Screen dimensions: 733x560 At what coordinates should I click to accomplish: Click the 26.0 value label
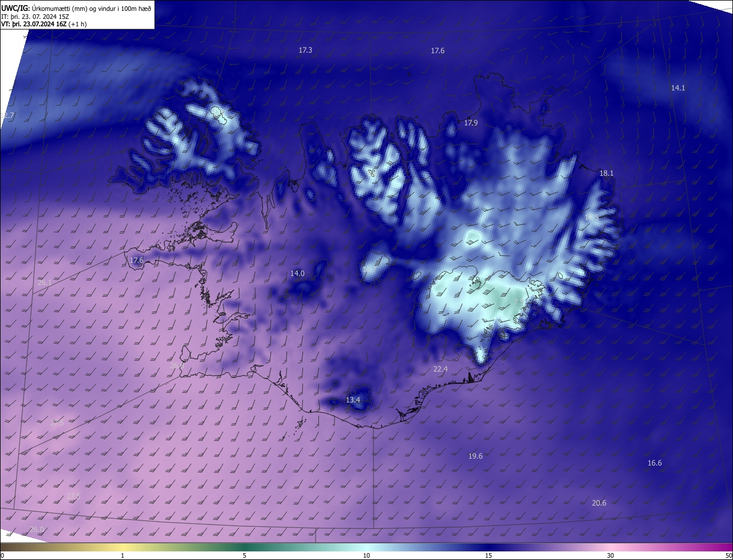[x=36, y=530]
